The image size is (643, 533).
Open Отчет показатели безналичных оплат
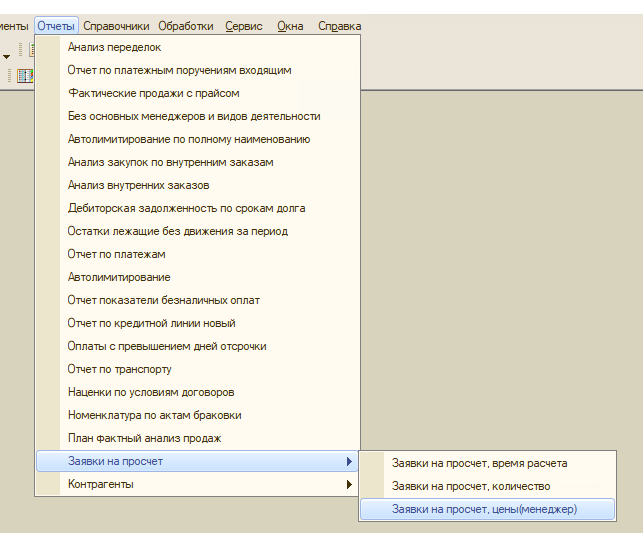[198, 300]
